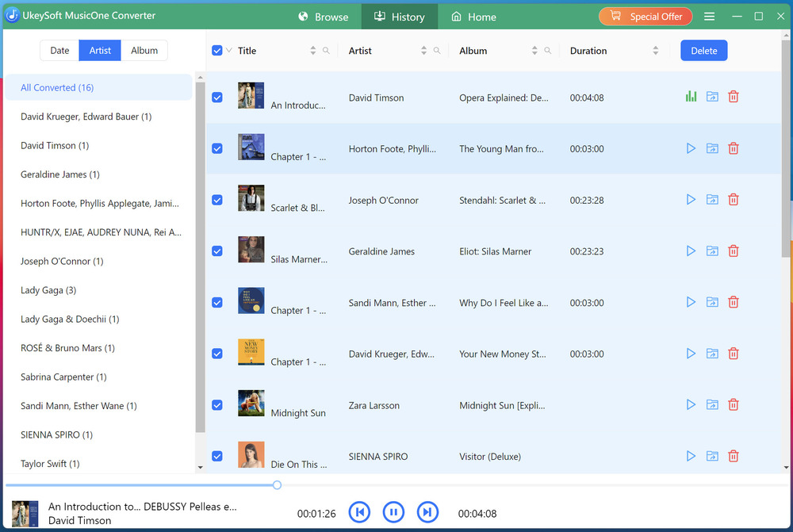
Task: Open folder for David Krueger track
Action: coord(712,354)
